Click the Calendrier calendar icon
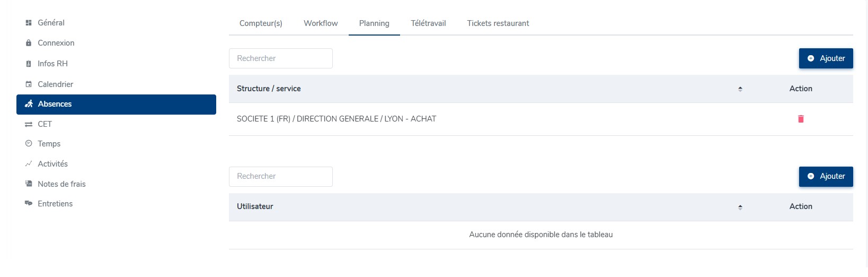 (x=29, y=84)
